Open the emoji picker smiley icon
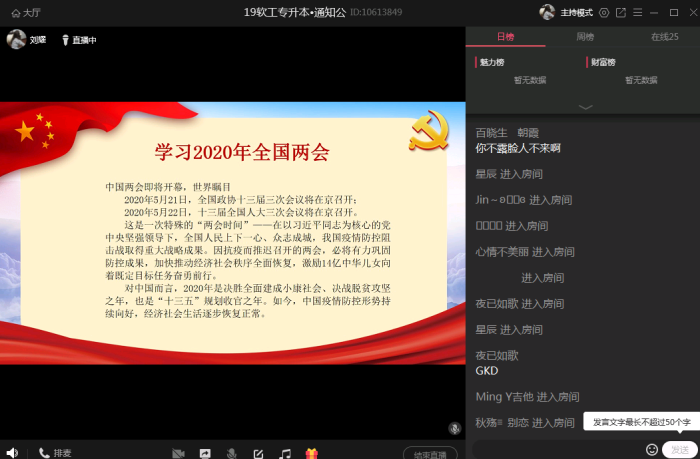Image resolution: width=700 pixels, height=459 pixels. (652, 449)
